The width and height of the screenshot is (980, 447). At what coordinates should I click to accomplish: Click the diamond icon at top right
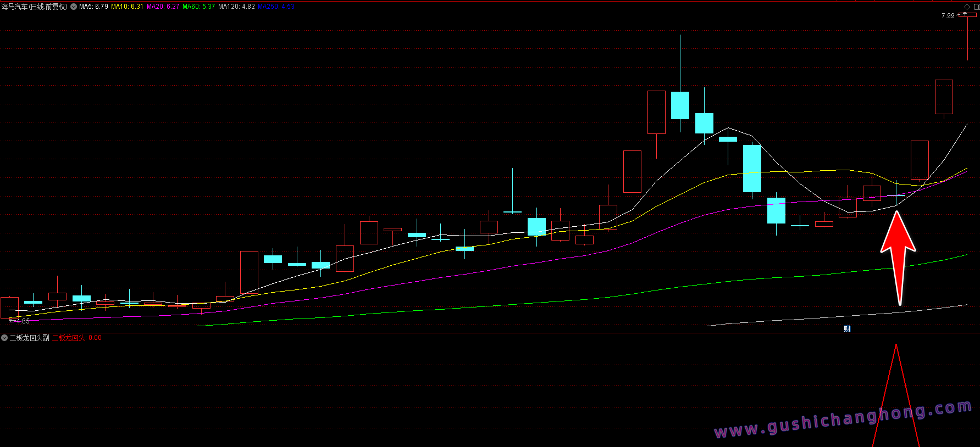pos(967,7)
